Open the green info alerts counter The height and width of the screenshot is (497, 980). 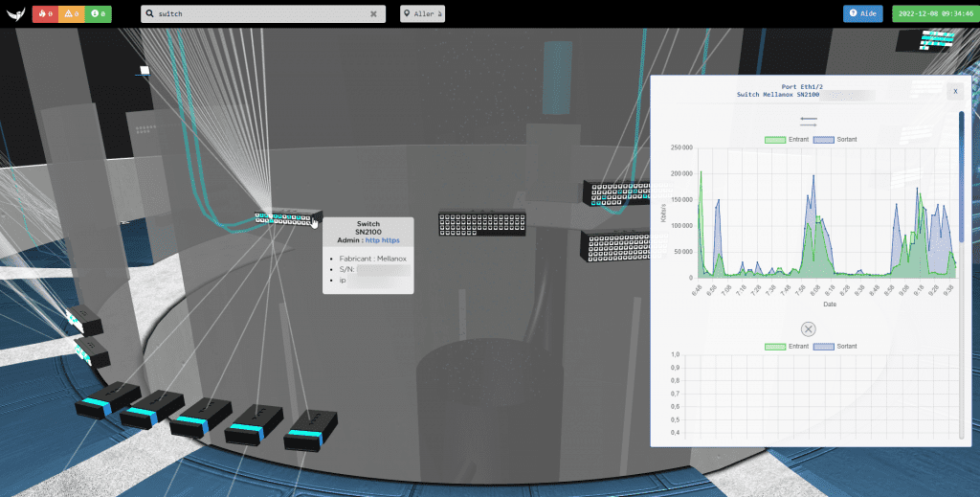(98, 13)
